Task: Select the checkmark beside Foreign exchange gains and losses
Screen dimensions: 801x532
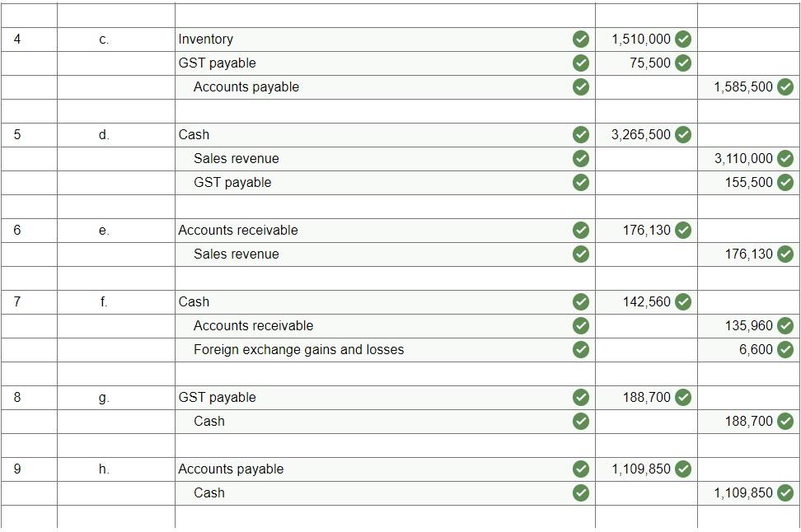Action: [x=582, y=349]
